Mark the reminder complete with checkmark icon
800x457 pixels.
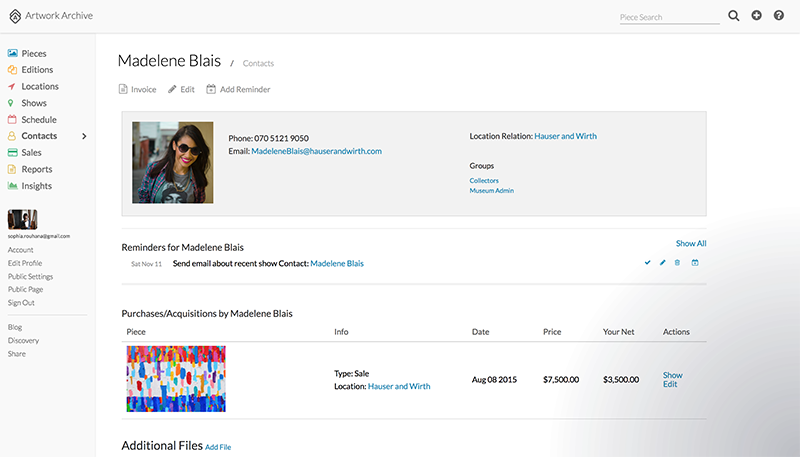click(x=648, y=263)
